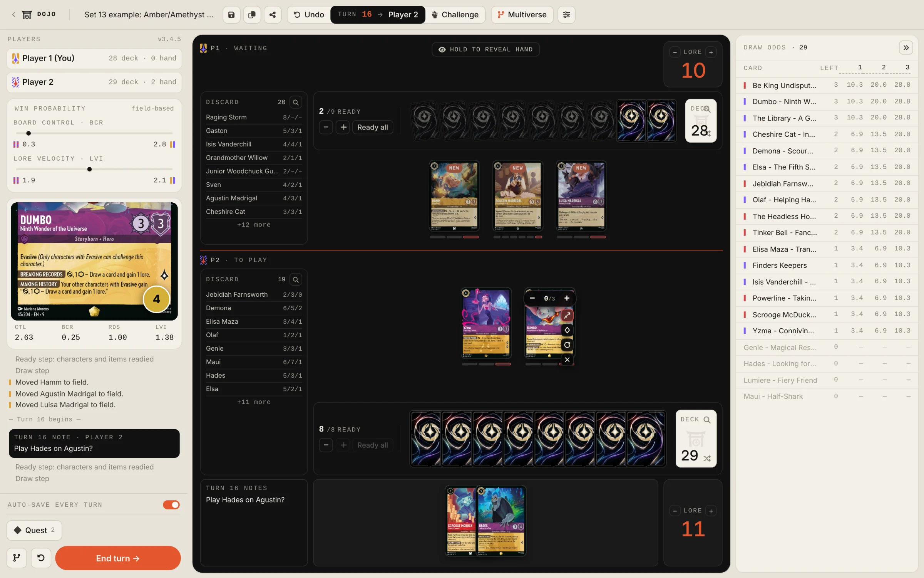Screen dimensions: 924x578
Task: Select Yzma card on Player 2 field
Action: (486, 323)
